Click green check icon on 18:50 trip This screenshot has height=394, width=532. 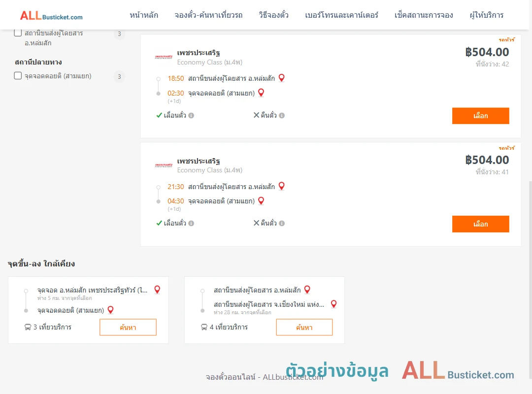coord(159,115)
